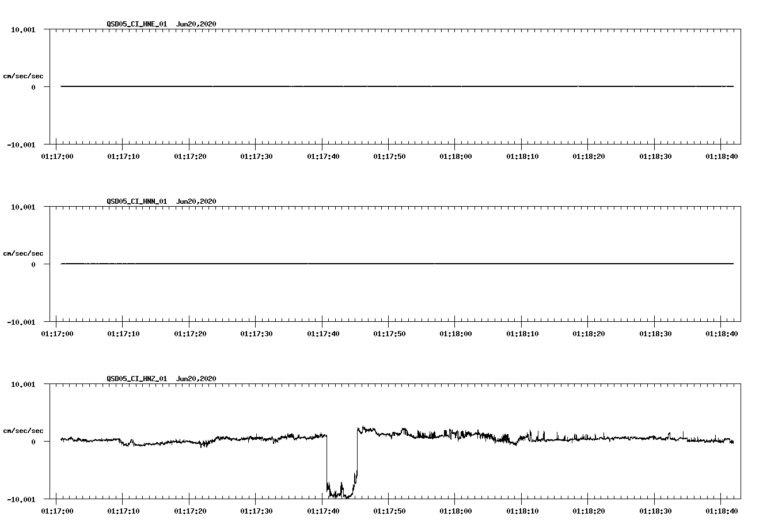Select the 10.001 label on the HNZ plot
The height and width of the screenshot is (532, 782).
23,384
